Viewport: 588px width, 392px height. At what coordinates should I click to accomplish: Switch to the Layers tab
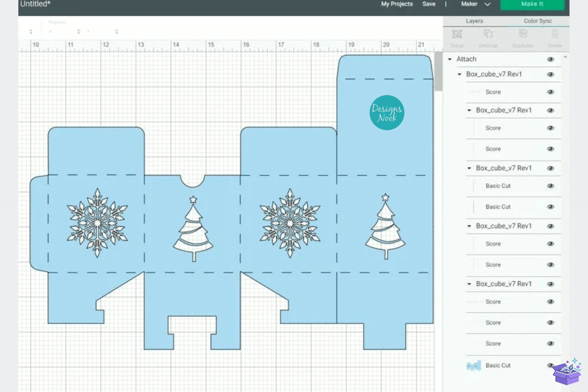tap(474, 21)
